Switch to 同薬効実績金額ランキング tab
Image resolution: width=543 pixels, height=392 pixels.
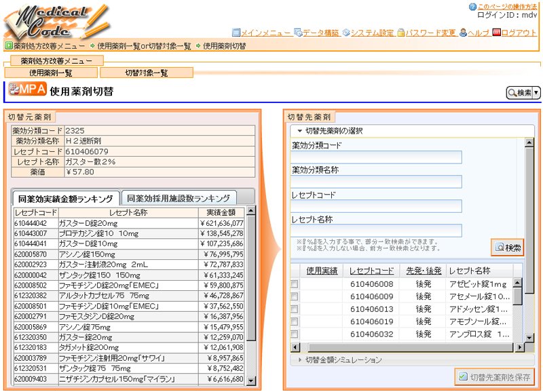click(66, 199)
